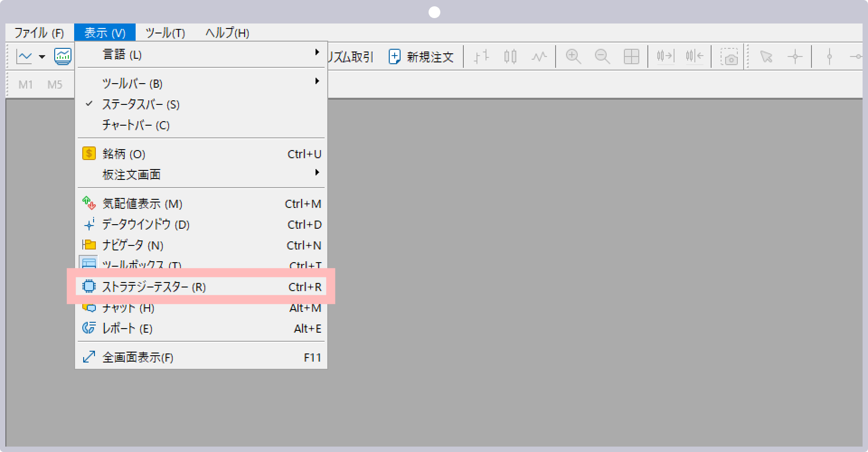The width and height of the screenshot is (868, 452).
Task: Click the line chart toolbar icon
Action: [x=24, y=56]
